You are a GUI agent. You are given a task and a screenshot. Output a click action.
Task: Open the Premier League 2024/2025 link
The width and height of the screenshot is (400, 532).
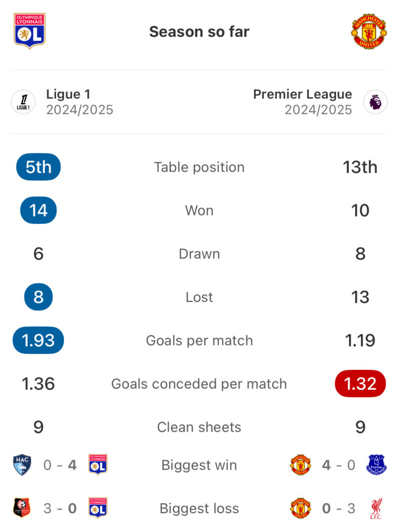click(x=303, y=102)
